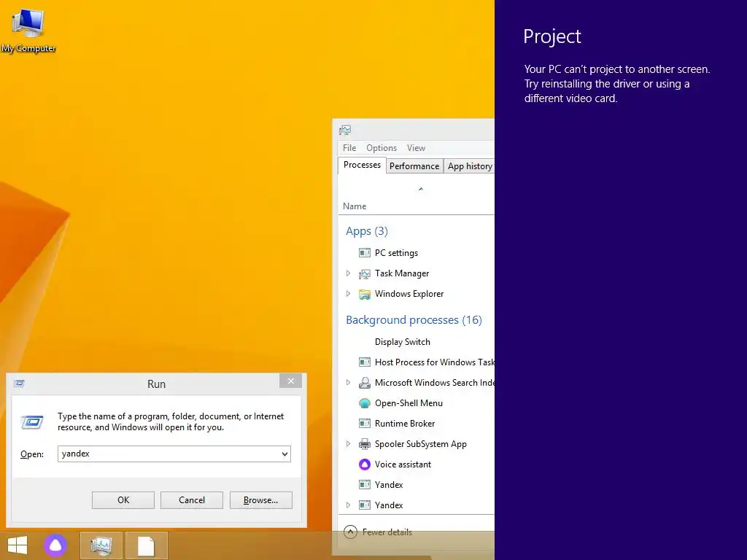Image resolution: width=747 pixels, height=560 pixels.
Task: Click OK in the Run dialog
Action: tap(123, 500)
